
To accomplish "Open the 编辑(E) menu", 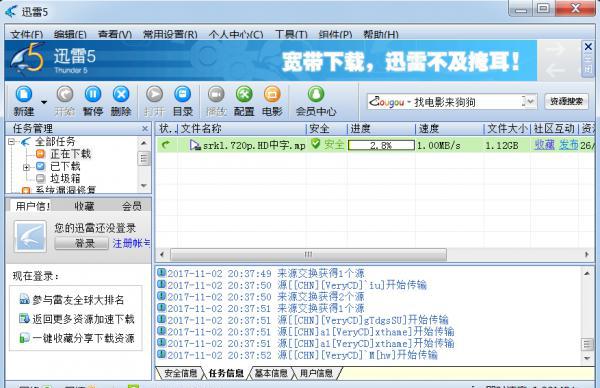I will tap(70, 35).
